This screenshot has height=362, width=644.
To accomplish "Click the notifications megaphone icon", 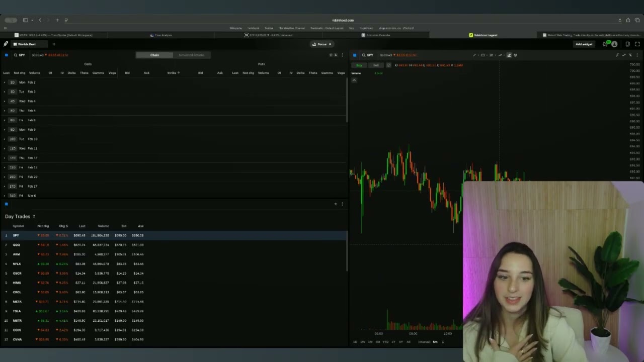I will coord(605,44).
